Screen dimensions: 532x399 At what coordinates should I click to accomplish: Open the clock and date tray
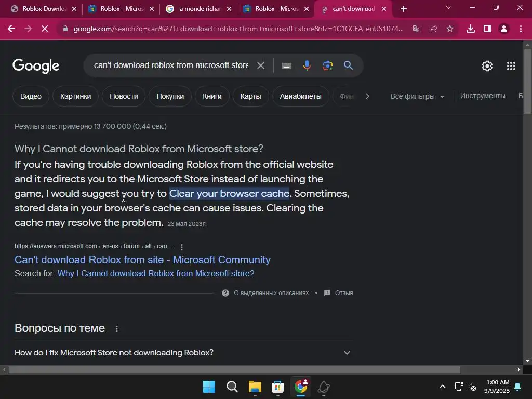[x=497, y=387]
